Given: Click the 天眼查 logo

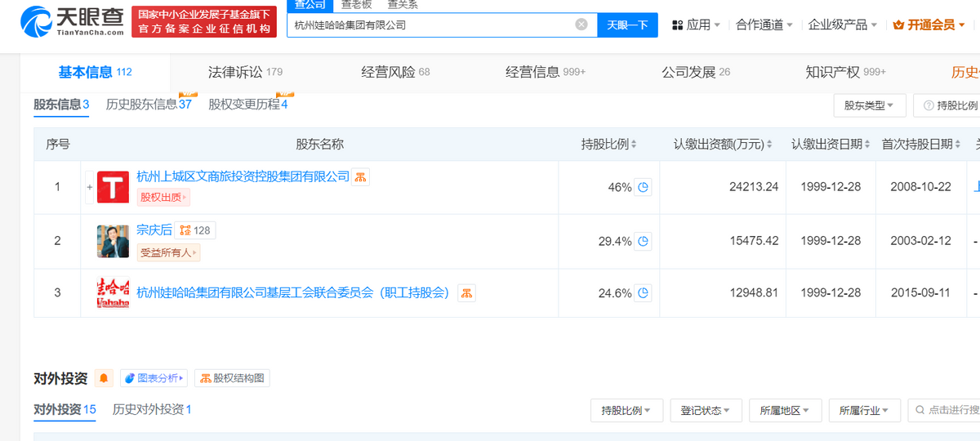Looking at the screenshot, I should coord(71,20).
